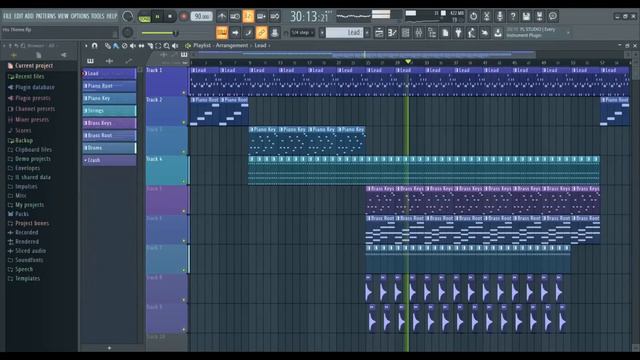Select the playlist Paint brush tool
The height and width of the screenshot is (360, 640).
[116, 46]
